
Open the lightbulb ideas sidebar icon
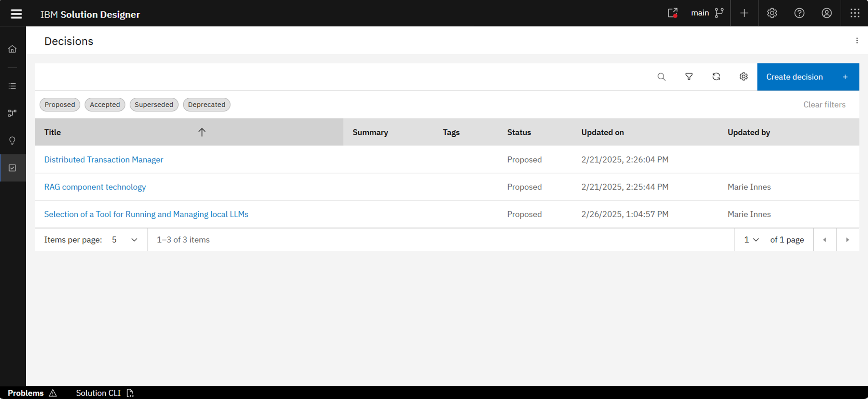(x=12, y=140)
